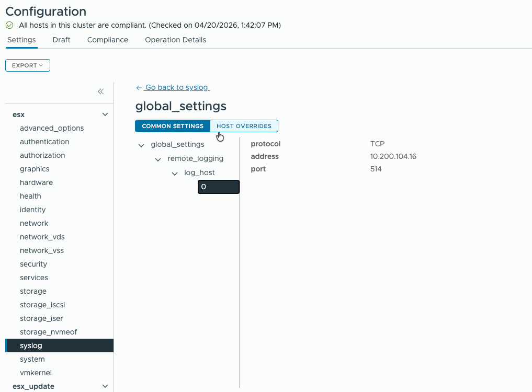Collapse the esx section chevron
532x392 pixels.
coord(105,114)
